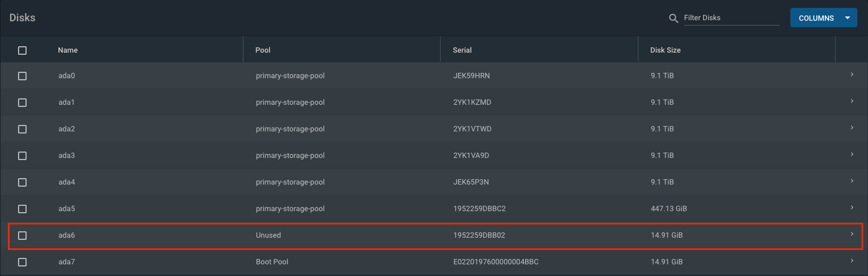Viewport: 868px width, 276px height.
Task: Expand the ada5 447.13 GiB row
Action: [852, 208]
